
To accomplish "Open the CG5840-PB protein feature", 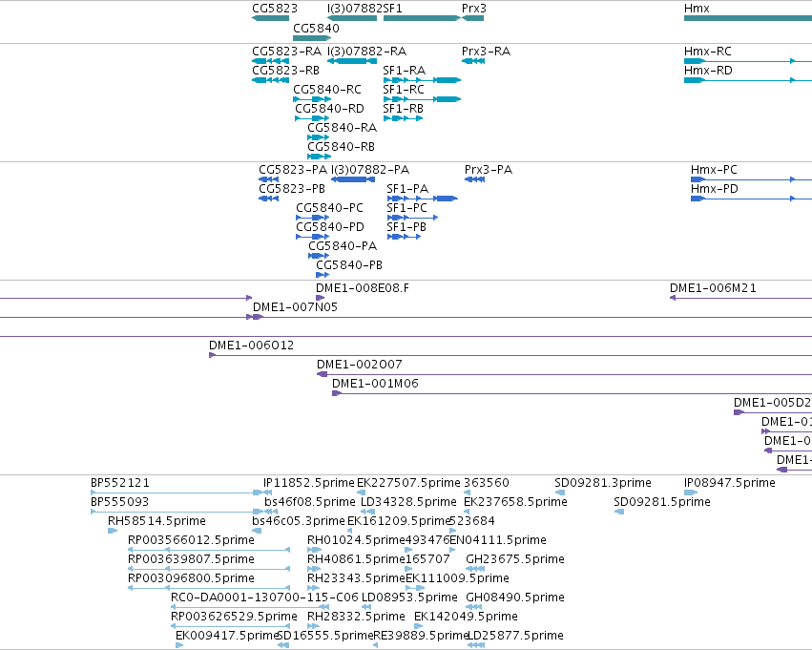I will coord(323,275).
